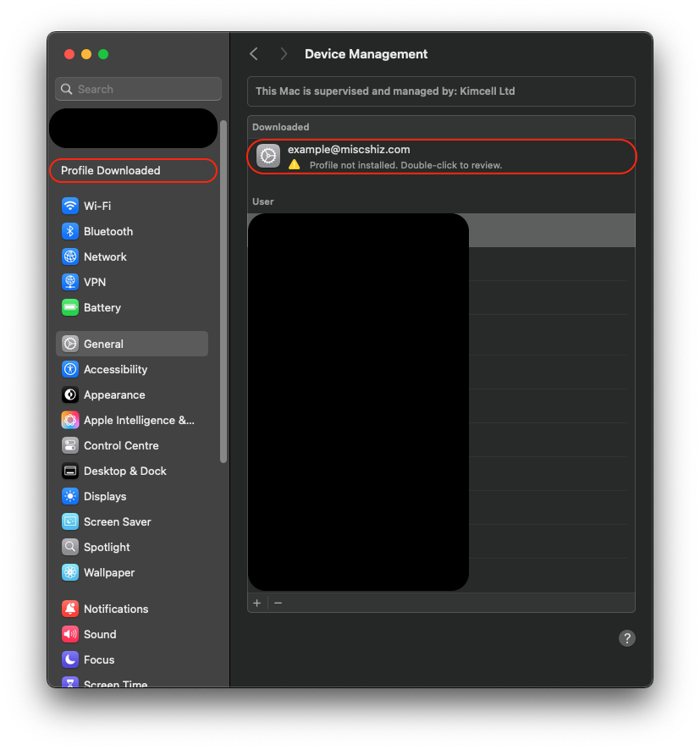The width and height of the screenshot is (700, 750).
Task: Select the example@miscshiz.com downloaded profile
Action: click(x=440, y=156)
